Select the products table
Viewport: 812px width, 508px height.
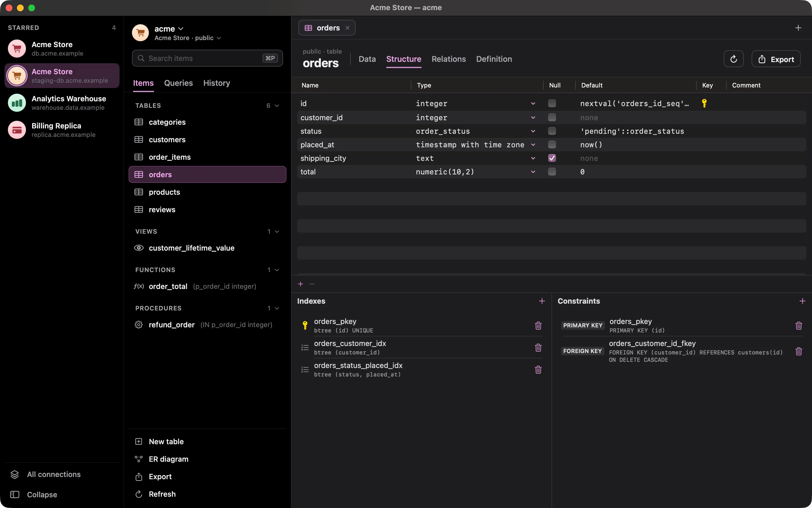pos(207,192)
